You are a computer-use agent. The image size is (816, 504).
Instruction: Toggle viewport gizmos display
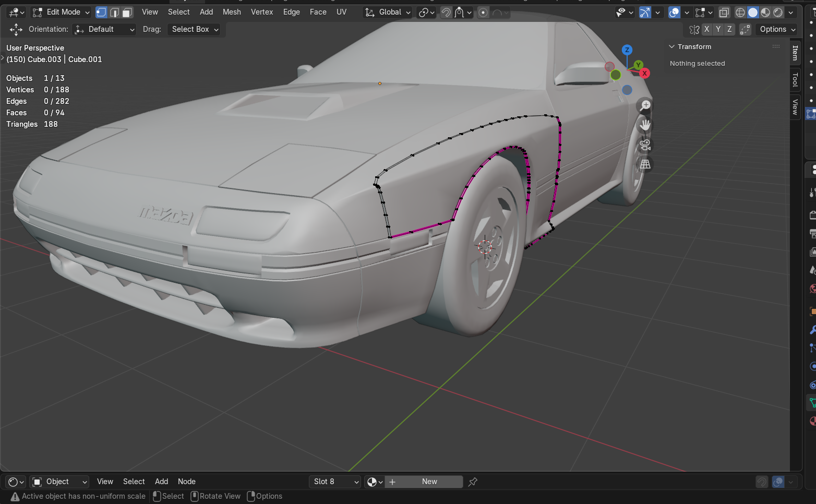click(645, 12)
